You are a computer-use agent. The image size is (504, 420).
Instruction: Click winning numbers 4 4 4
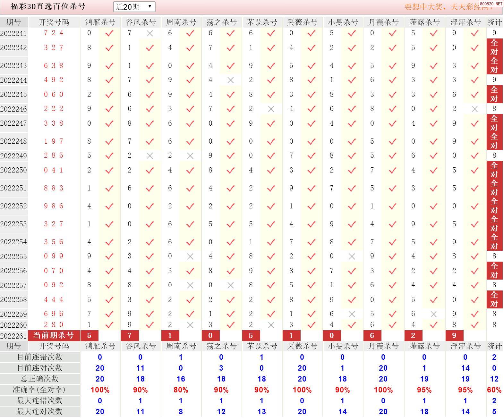coord(54,300)
